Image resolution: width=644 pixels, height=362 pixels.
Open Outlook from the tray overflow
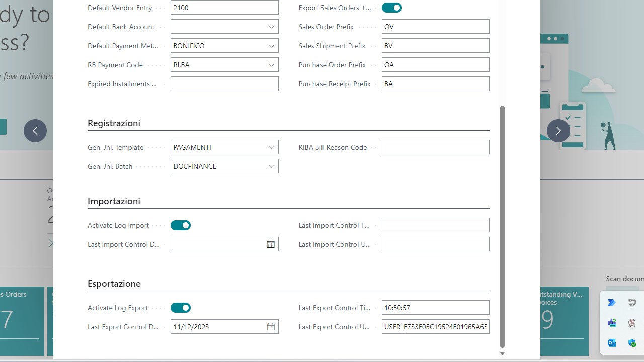pos(612,343)
